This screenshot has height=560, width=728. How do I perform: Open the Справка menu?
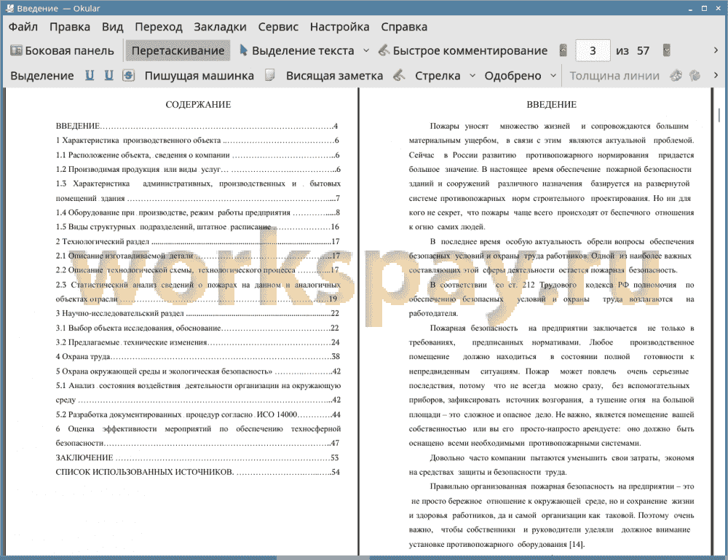[404, 27]
